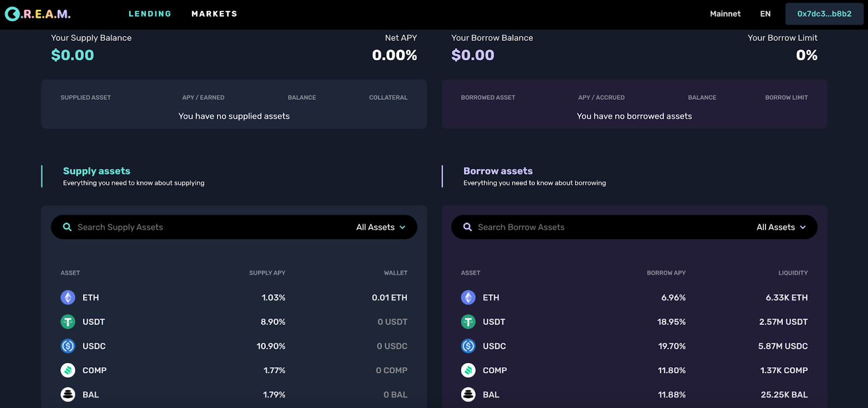
Task: Click the 2.57M USDT liquidity value
Action: point(783,322)
